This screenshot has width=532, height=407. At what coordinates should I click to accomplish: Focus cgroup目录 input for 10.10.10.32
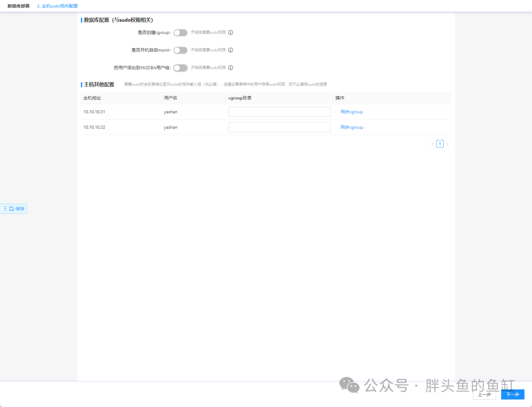tap(279, 127)
